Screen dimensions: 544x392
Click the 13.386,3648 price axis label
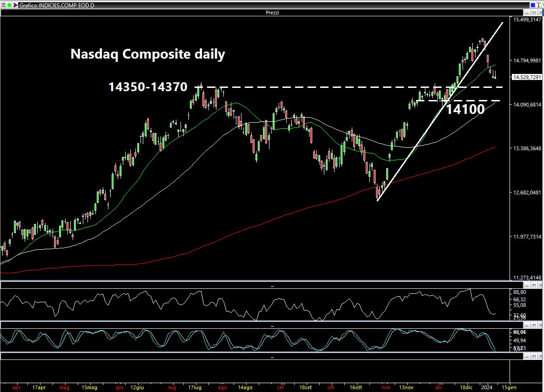click(527, 148)
